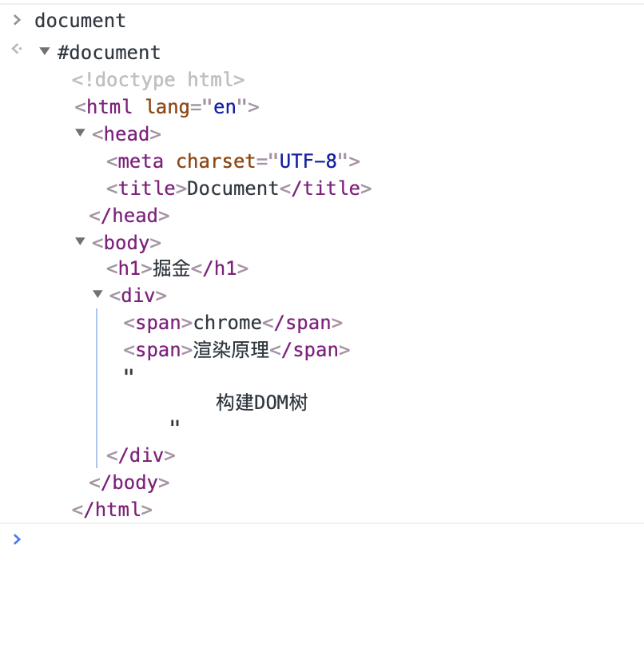
Task: Collapse the head element triangle
Action: pos(80,133)
